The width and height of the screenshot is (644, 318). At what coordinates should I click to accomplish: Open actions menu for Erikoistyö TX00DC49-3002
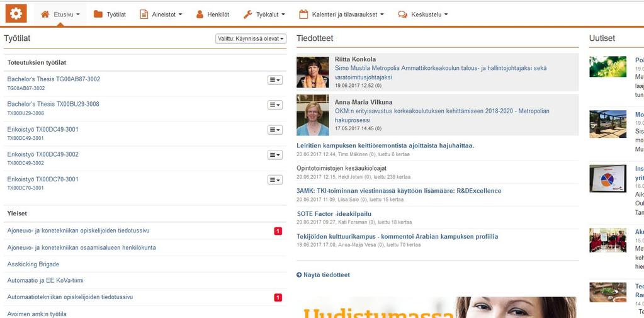point(274,155)
